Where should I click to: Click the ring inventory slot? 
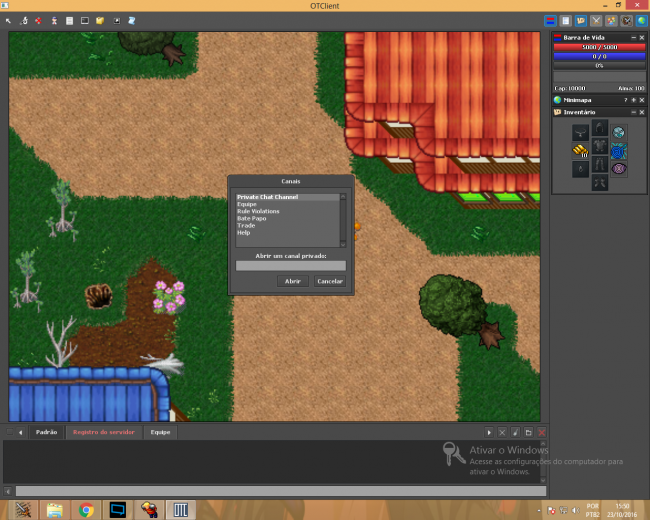pos(580,169)
